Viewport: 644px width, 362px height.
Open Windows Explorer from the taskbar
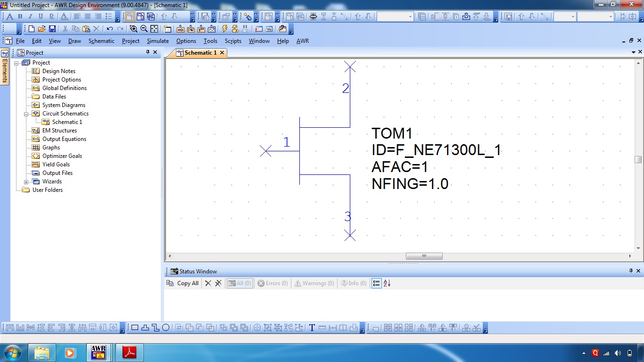[42, 353]
